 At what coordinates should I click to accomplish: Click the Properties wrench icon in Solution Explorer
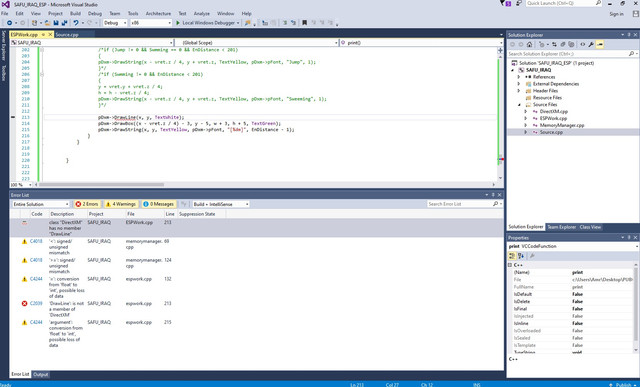coord(591,44)
